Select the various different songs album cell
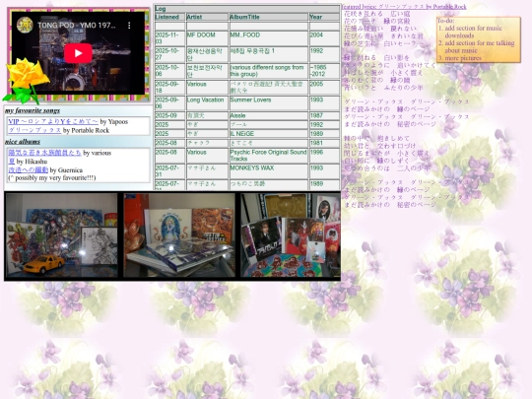532x399 pixels. (269, 71)
